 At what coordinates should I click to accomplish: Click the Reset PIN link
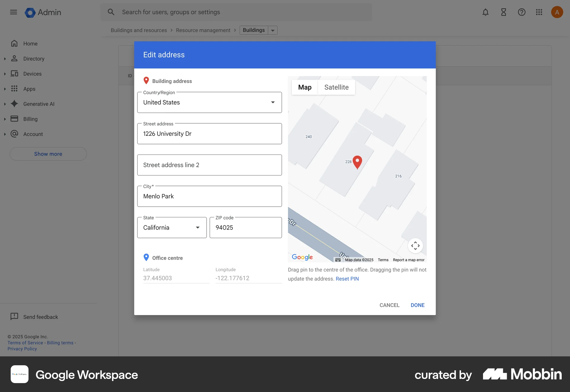point(347,279)
